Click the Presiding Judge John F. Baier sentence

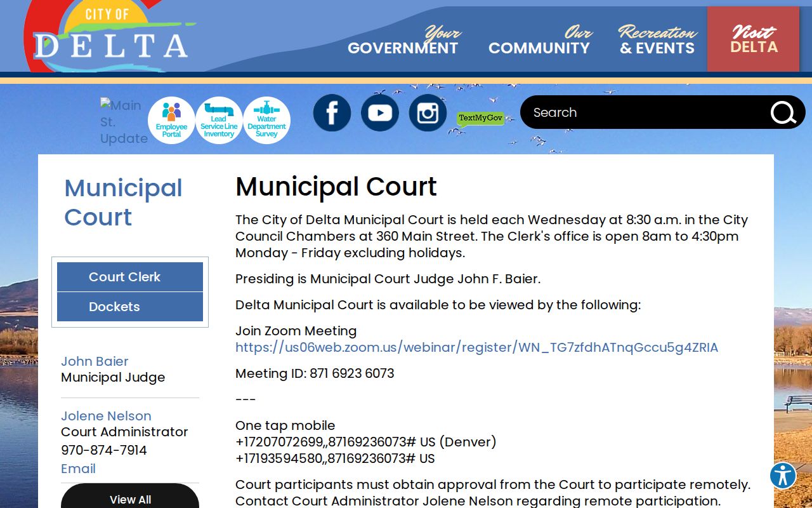point(388,279)
